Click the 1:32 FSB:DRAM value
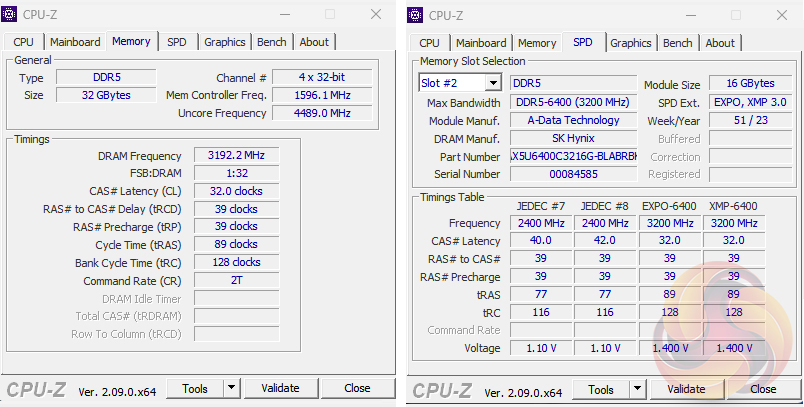This screenshot has height=407, width=804. 236,173
